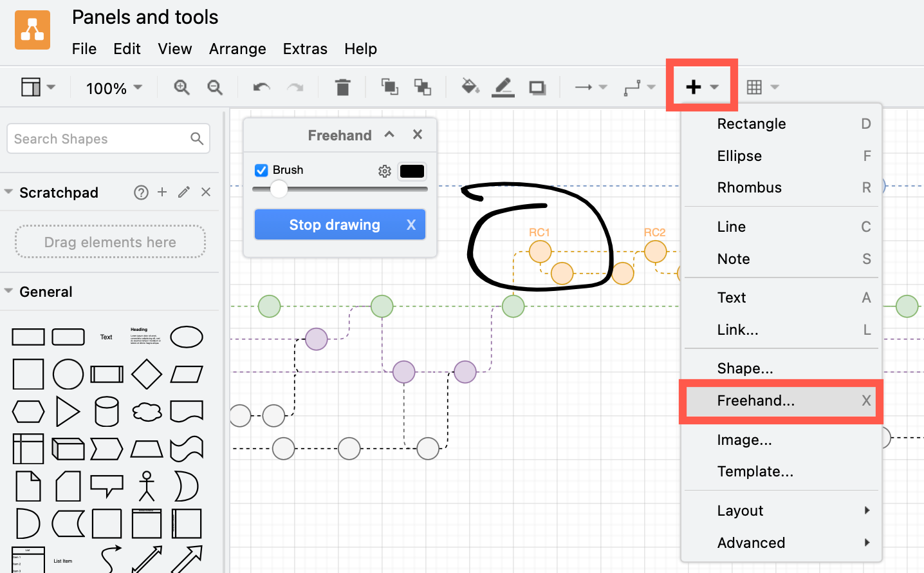Uncheck the Brush checkbox
The width and height of the screenshot is (924, 573).
(x=261, y=170)
